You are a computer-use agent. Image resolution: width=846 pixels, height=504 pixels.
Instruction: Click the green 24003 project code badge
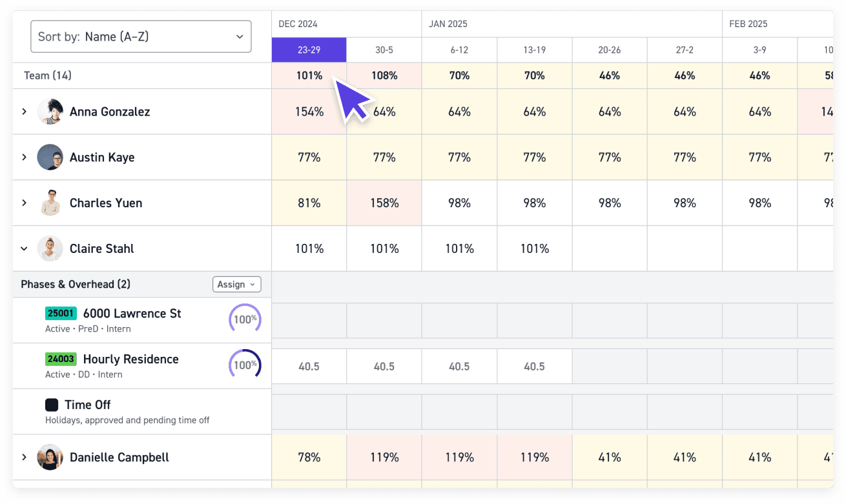(61, 359)
